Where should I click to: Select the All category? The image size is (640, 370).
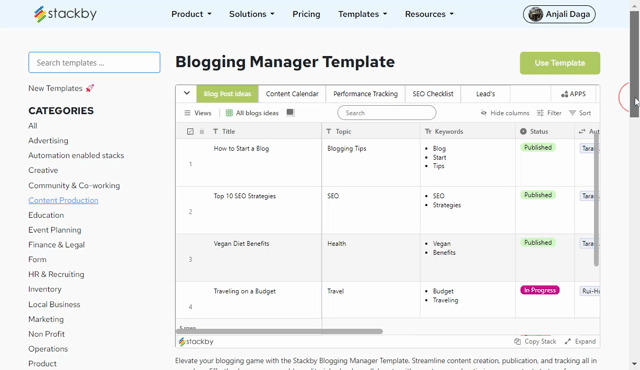pyautogui.click(x=33, y=126)
